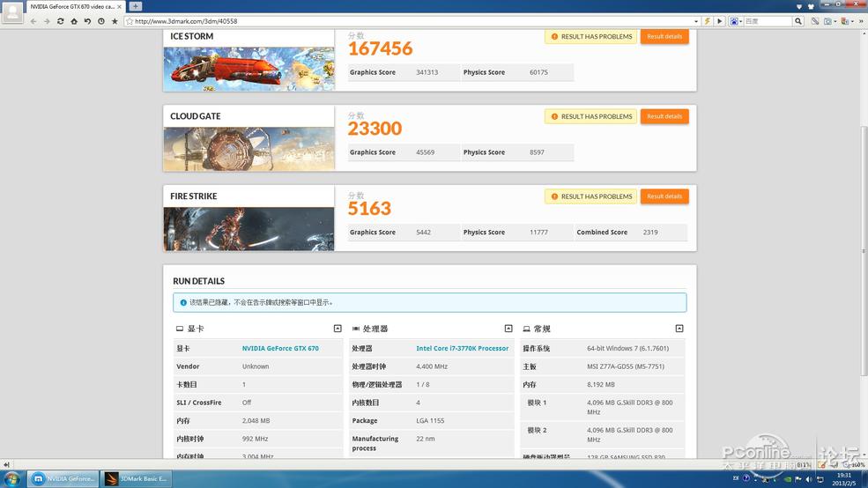
Task: Go forward with the forward arrow
Action: (47, 21)
